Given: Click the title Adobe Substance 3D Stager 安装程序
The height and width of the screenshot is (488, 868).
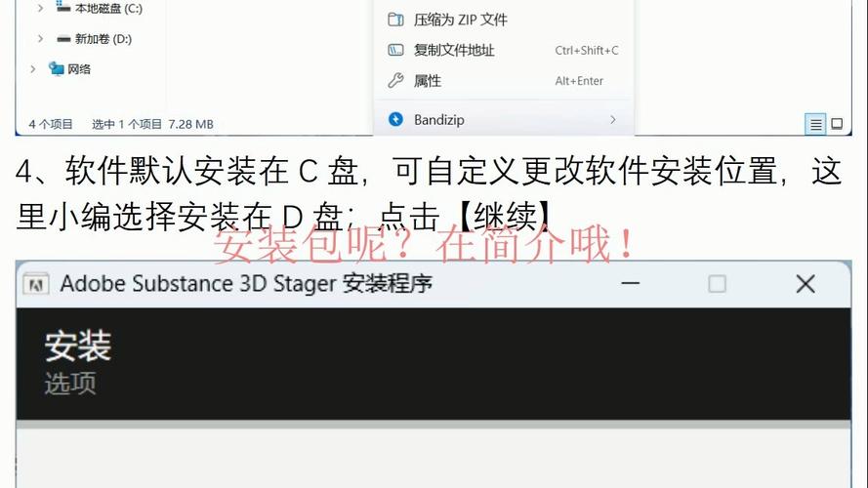Looking at the screenshot, I should [246, 284].
